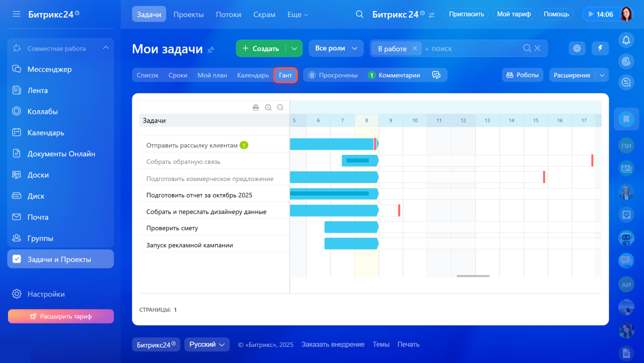The image size is (644, 363).
Task: Toggle the Комментарии counter filter
Action: (394, 75)
